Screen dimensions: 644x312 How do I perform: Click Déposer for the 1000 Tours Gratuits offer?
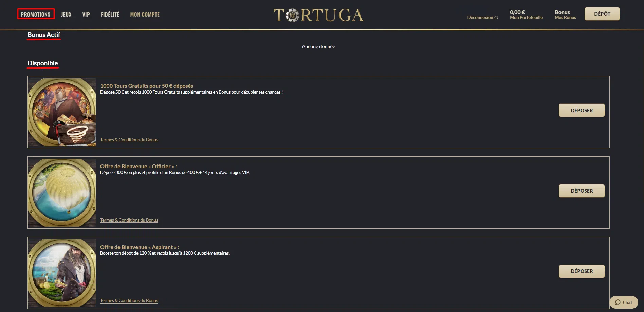point(582,110)
